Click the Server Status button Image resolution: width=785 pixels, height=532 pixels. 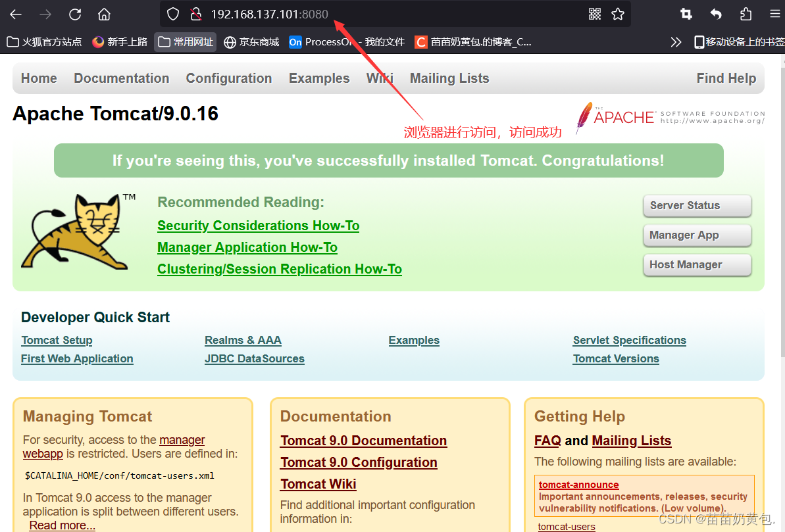(x=697, y=206)
